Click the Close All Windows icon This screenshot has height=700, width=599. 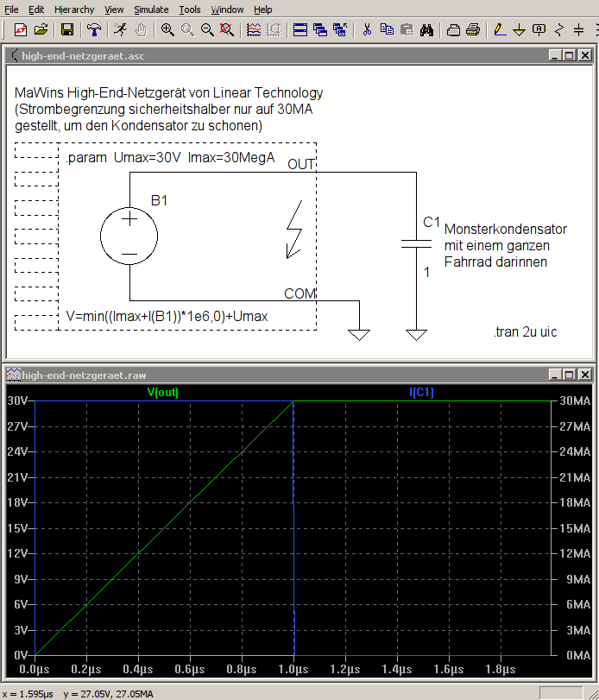point(340,30)
